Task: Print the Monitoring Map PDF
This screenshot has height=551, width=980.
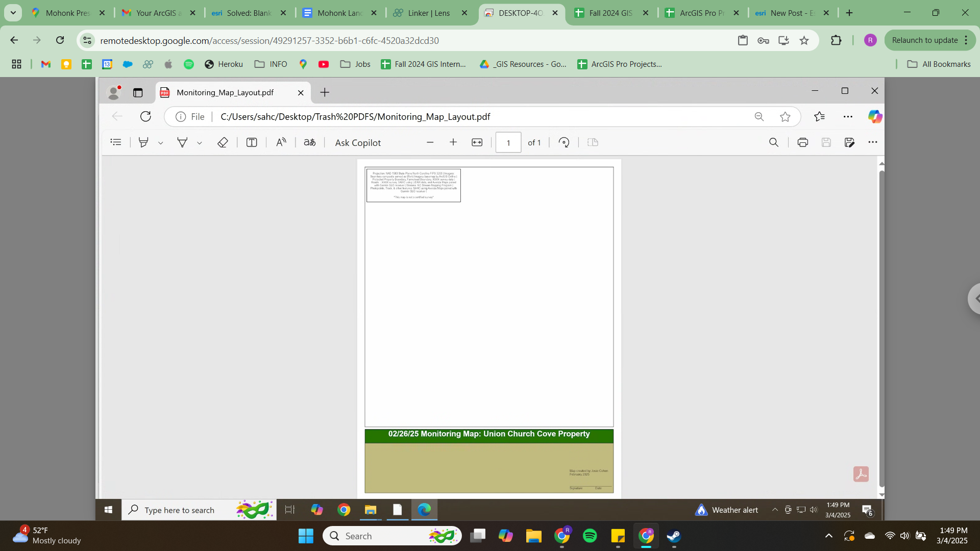Action: click(802, 142)
